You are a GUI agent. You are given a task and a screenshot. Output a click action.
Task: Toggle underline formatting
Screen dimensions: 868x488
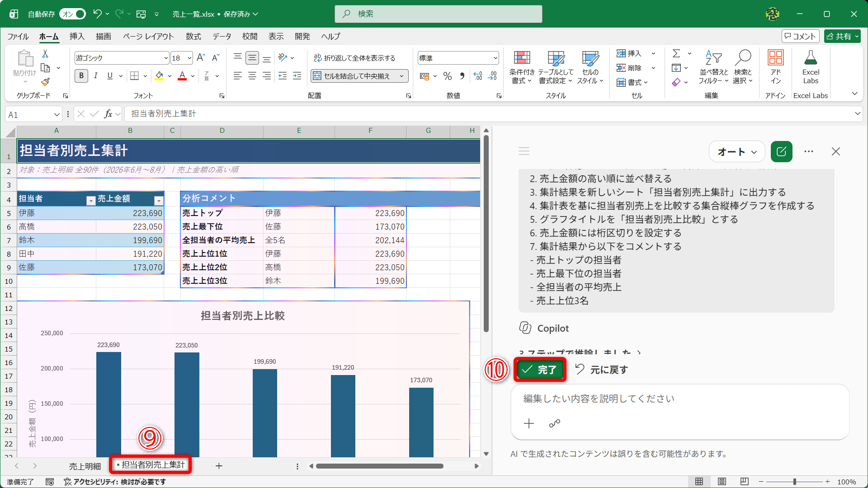pyautogui.click(x=110, y=76)
